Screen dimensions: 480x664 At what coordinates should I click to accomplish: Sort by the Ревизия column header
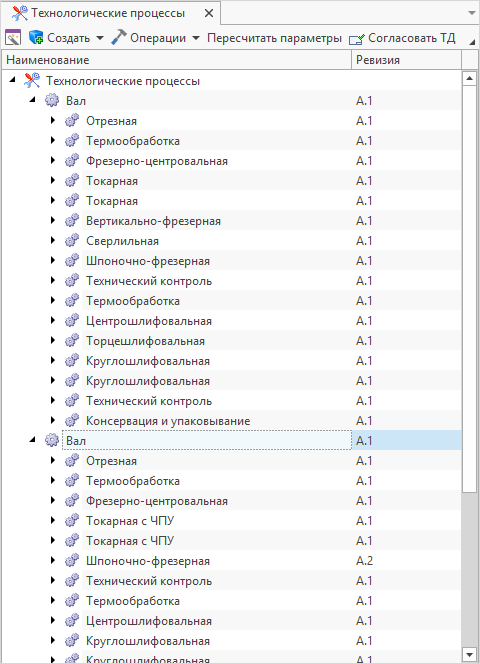click(x=406, y=60)
